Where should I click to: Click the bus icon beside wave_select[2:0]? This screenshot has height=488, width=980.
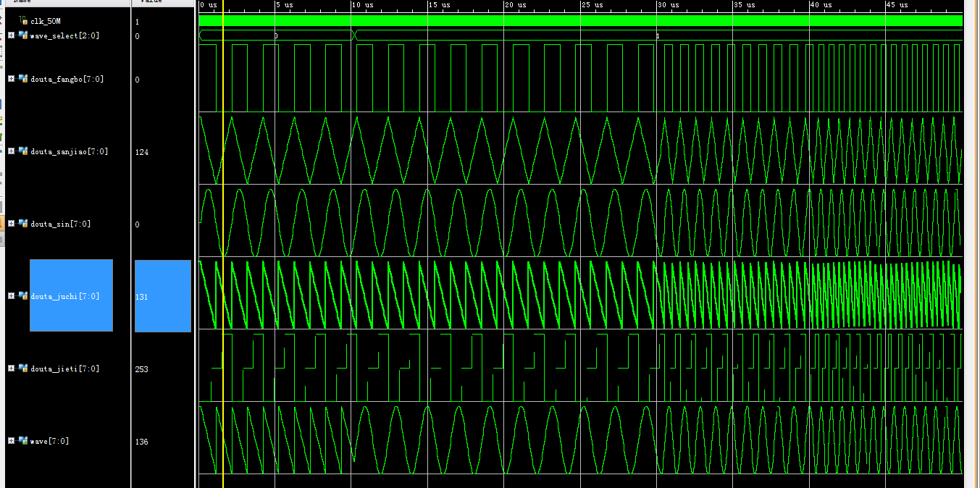click(22, 35)
